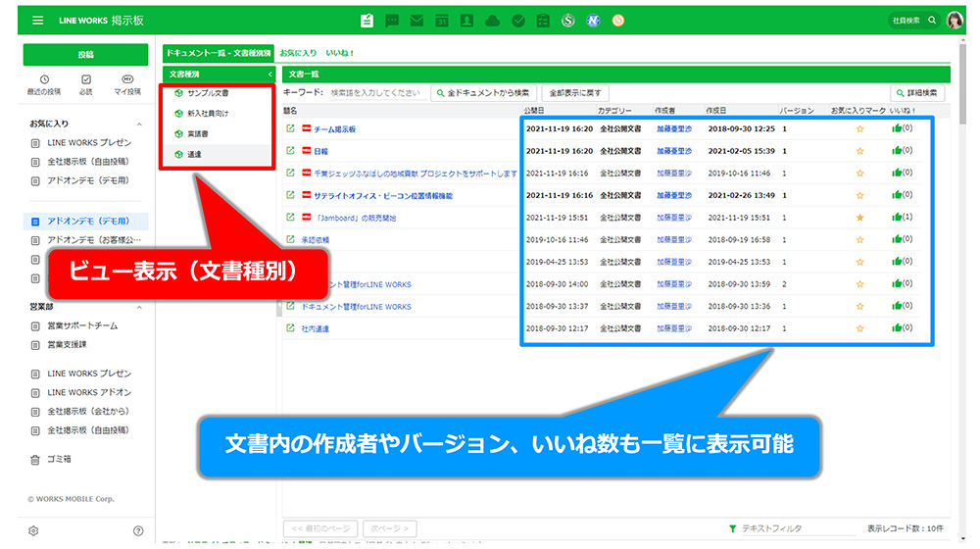The image size is (980, 549).
Task: Open the blue N add-on icon
Action: coord(593,21)
